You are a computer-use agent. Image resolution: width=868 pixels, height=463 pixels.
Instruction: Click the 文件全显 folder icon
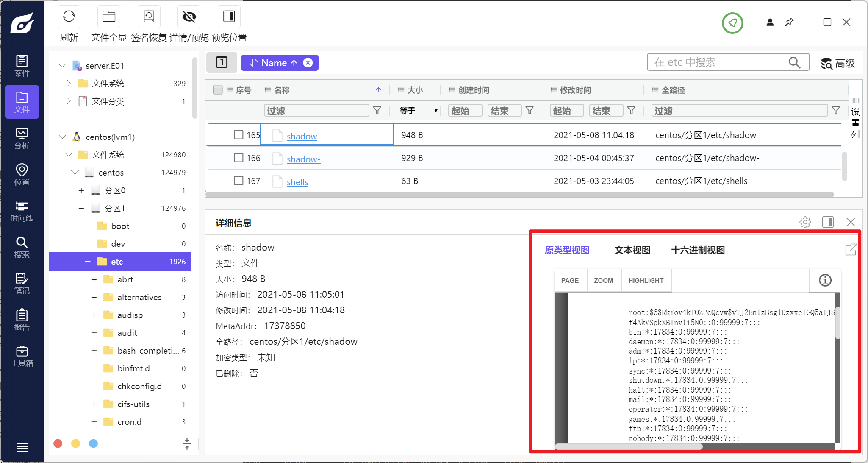[109, 17]
